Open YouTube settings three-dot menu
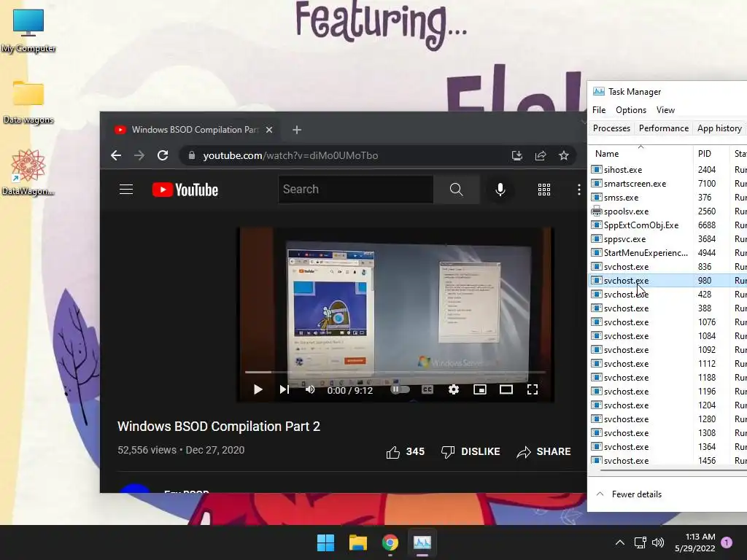Image resolution: width=747 pixels, height=560 pixels. (x=578, y=190)
